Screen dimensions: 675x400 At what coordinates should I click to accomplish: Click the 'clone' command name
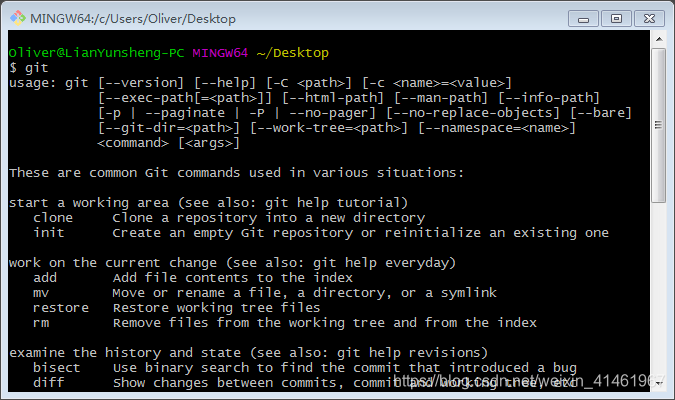tap(53, 218)
